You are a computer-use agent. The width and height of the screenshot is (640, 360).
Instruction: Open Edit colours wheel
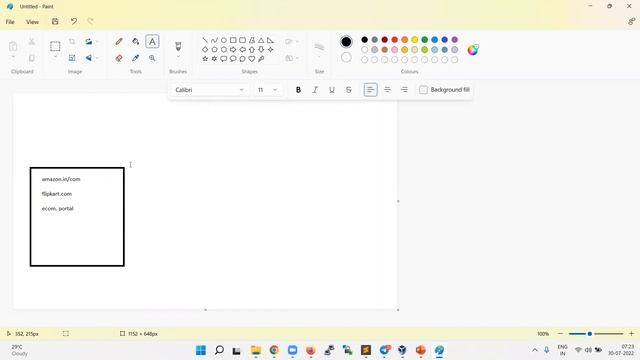click(x=473, y=50)
